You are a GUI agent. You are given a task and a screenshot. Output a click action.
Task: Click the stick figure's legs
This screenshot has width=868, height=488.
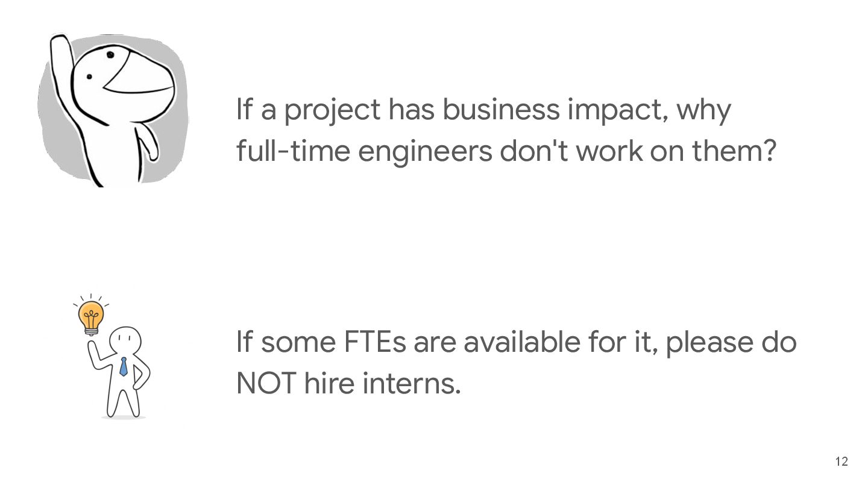[x=124, y=401]
